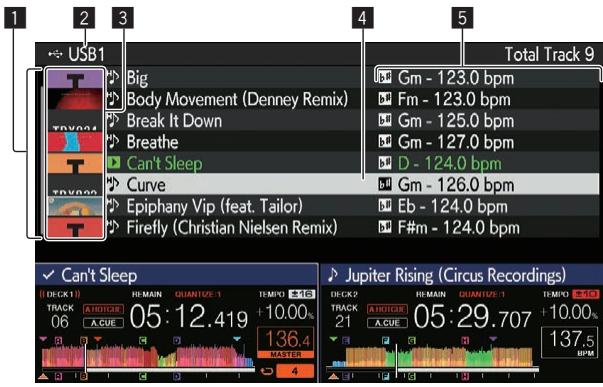This screenshot has height=387, width=603.
Task: Click the key icon beside F#m - 124.0 bpm
Action: [385, 227]
